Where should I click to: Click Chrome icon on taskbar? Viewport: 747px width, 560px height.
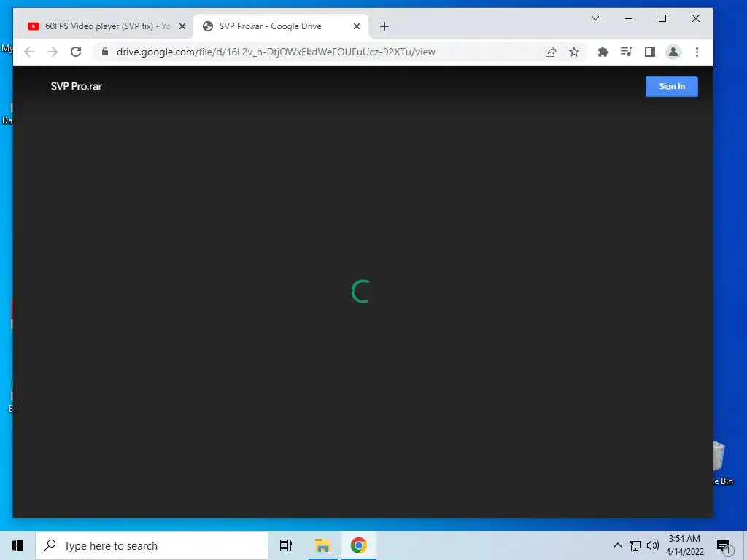tap(359, 545)
